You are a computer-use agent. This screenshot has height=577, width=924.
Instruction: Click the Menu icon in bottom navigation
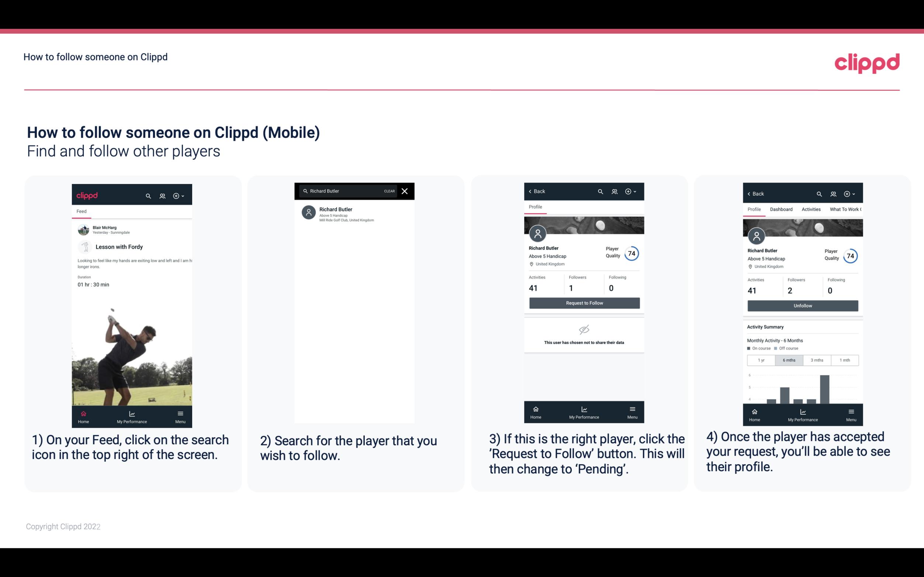(180, 413)
